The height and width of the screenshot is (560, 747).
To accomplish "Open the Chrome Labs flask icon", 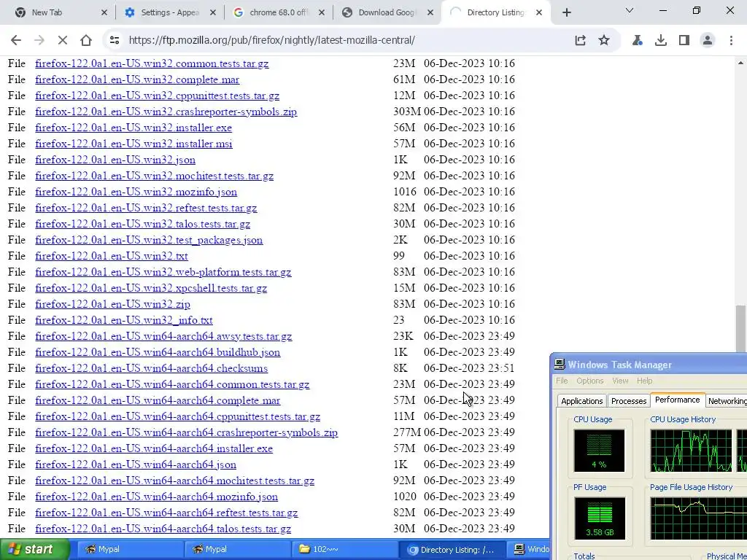I will click(638, 41).
